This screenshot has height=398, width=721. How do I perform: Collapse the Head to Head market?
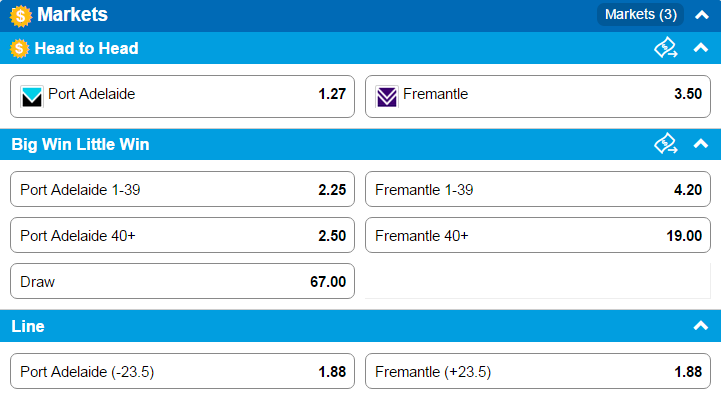(701, 48)
